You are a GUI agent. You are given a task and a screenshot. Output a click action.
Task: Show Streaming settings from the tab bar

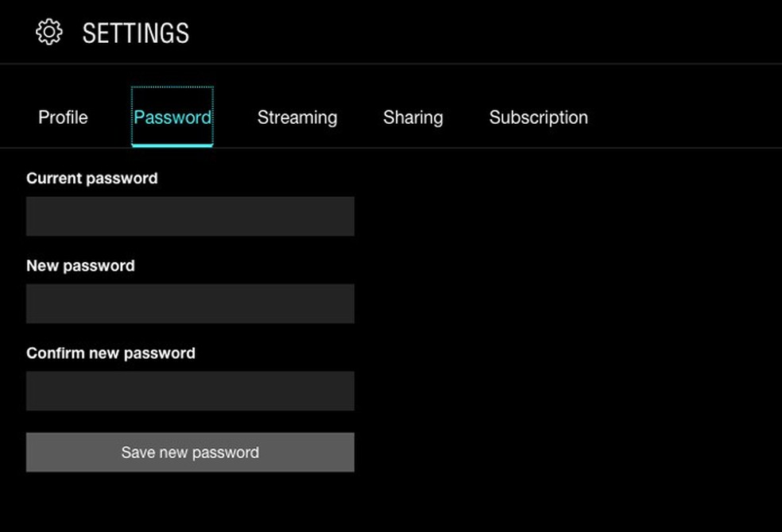[297, 118]
